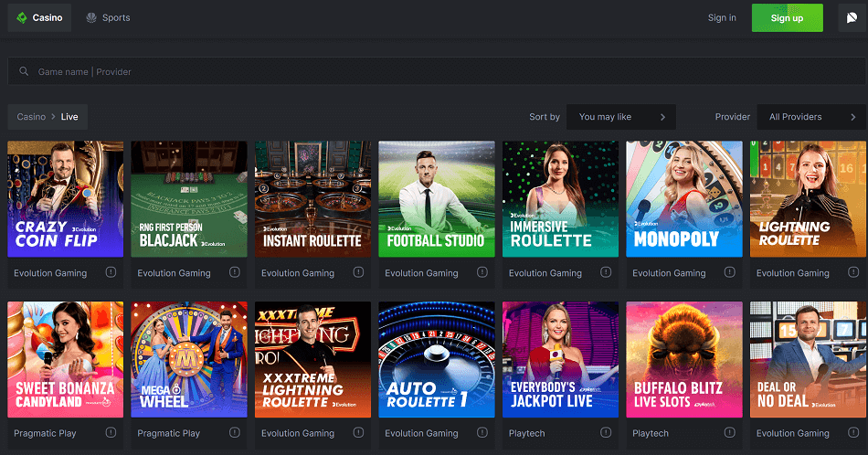Click the info icon for RNG First Person Blackjack
The width and height of the screenshot is (868, 455).
click(235, 271)
